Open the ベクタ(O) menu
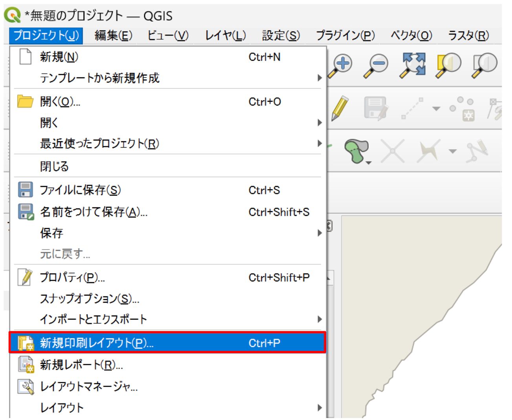Screen dimensions: 512x420 [411, 36]
